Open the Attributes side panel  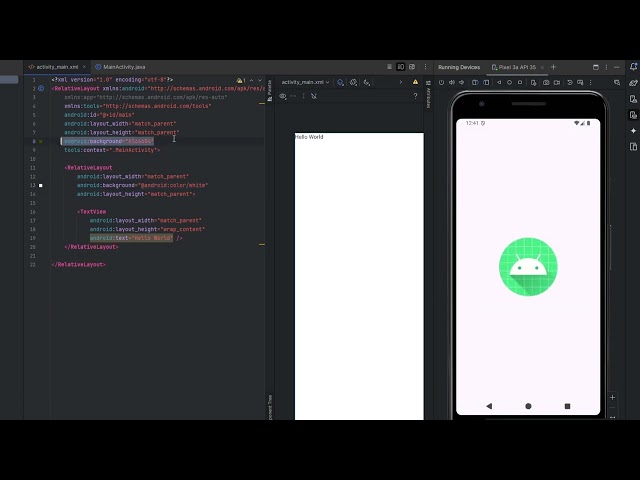click(428, 95)
